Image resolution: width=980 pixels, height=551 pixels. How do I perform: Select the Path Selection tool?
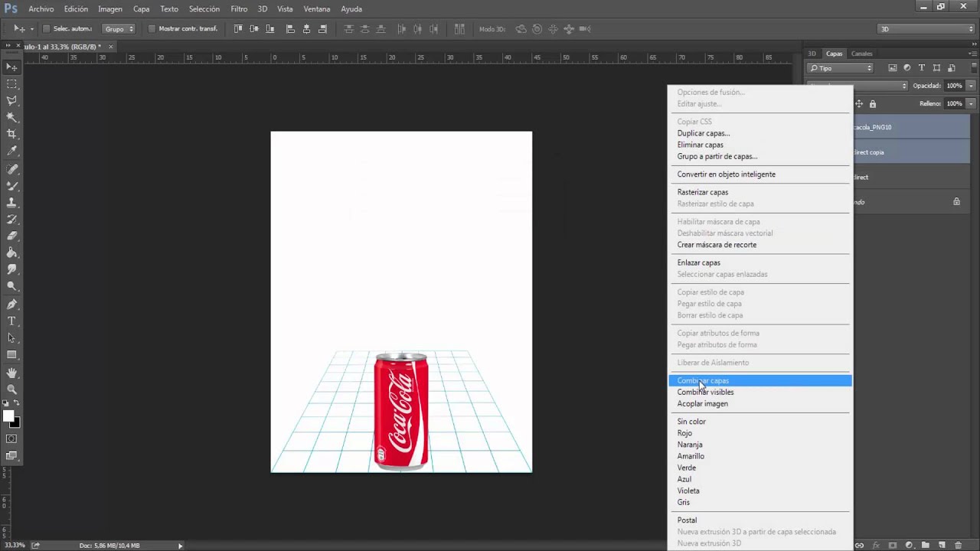pos(11,337)
